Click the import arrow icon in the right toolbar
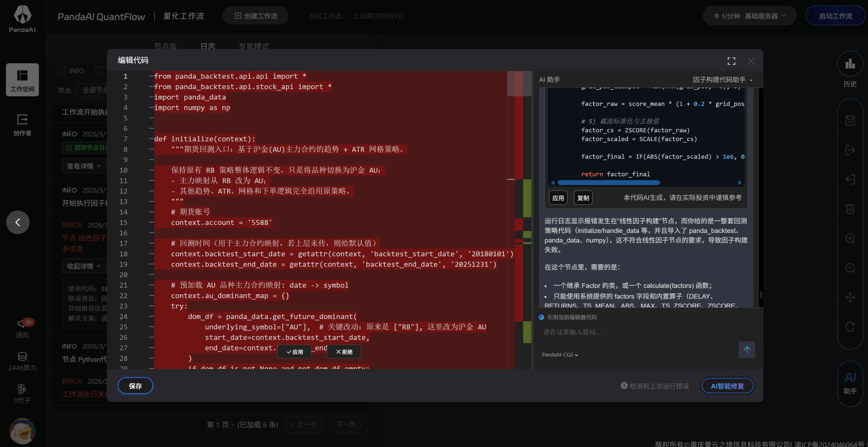The image size is (868, 447). [x=850, y=179]
